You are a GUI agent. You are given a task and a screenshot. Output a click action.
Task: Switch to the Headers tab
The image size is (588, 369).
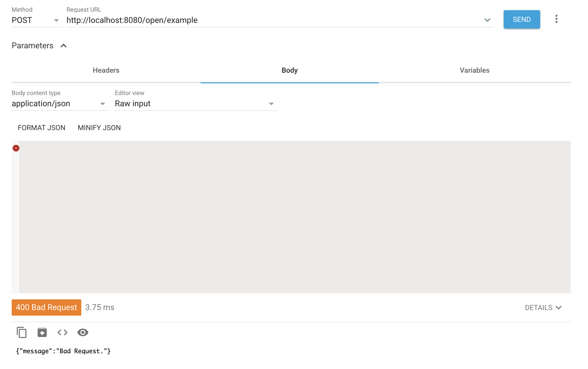106,70
